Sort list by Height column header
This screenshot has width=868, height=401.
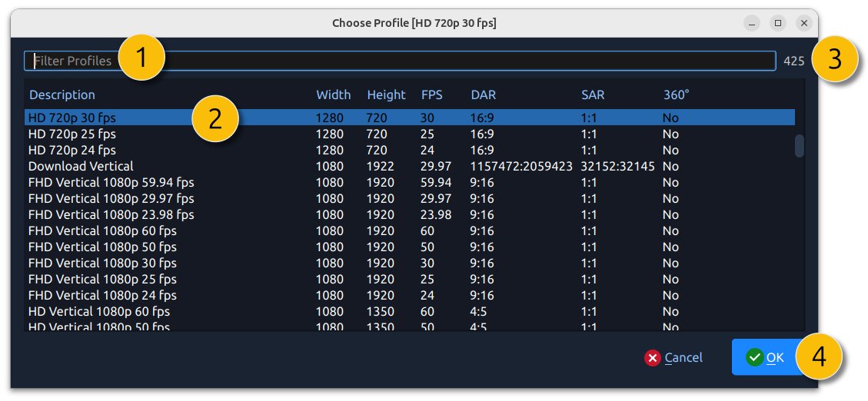[x=386, y=94]
